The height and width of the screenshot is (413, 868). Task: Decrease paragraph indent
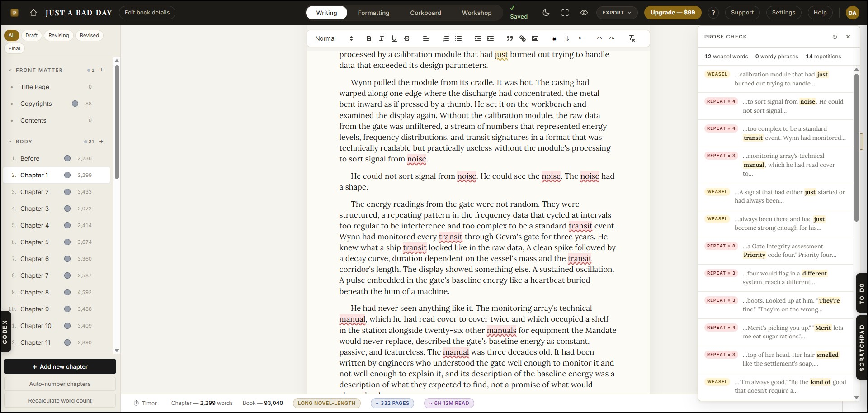(477, 38)
